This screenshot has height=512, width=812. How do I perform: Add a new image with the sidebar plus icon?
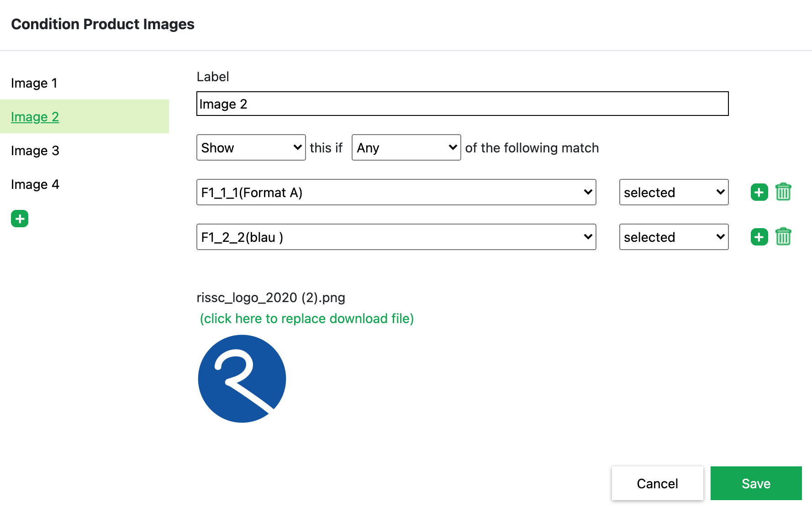[x=20, y=219]
